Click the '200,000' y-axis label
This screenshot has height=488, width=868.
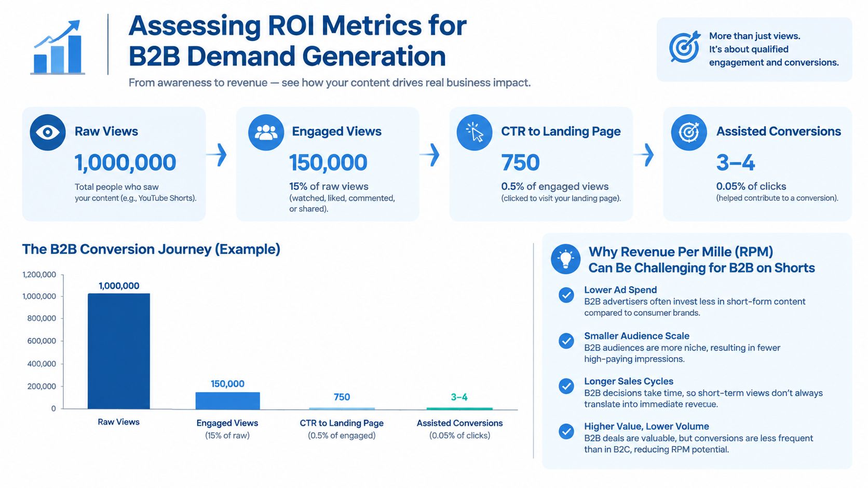coord(42,386)
